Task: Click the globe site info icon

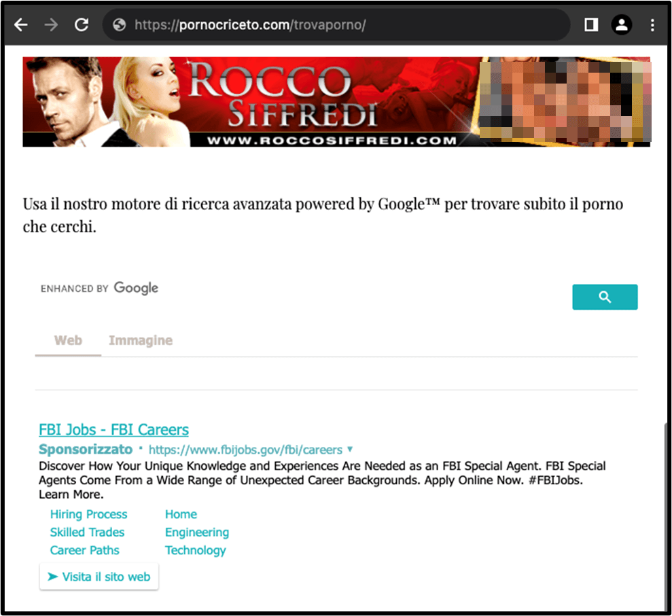Action: (119, 25)
